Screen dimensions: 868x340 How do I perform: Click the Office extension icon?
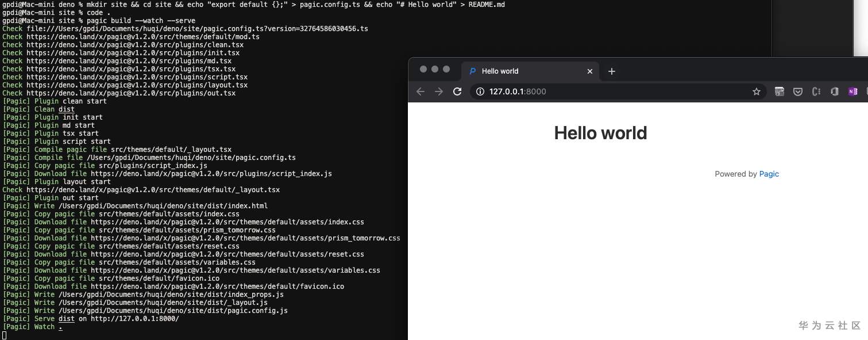coord(835,91)
